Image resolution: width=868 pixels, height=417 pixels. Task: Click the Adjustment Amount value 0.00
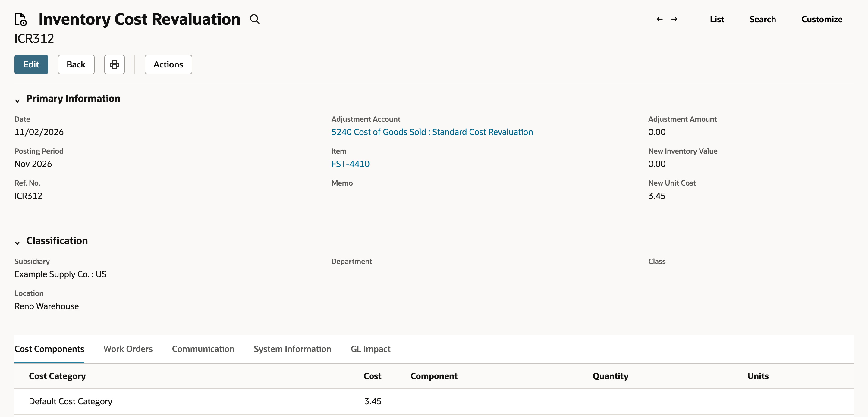[657, 132]
